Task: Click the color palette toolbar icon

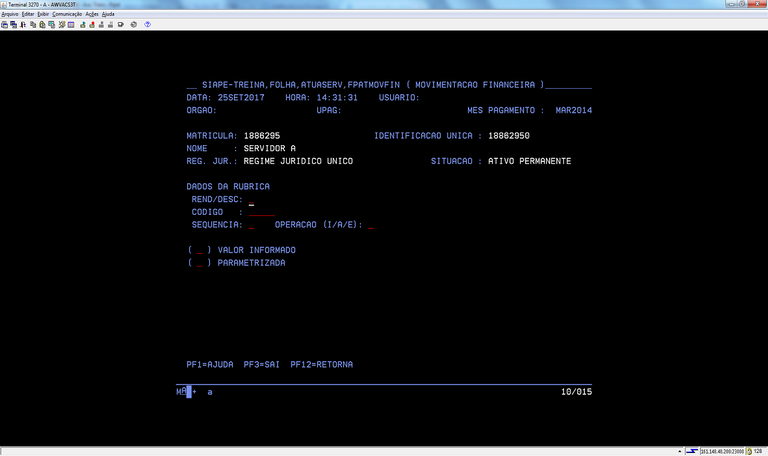Action: pos(71,24)
